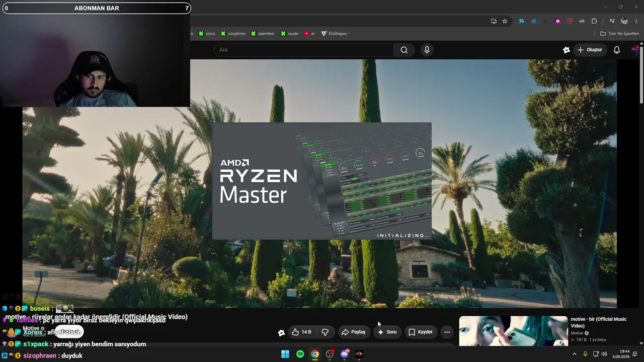The height and width of the screenshot is (362, 644).
Task: Open the Windows notification center icon
Action: (x=635, y=354)
